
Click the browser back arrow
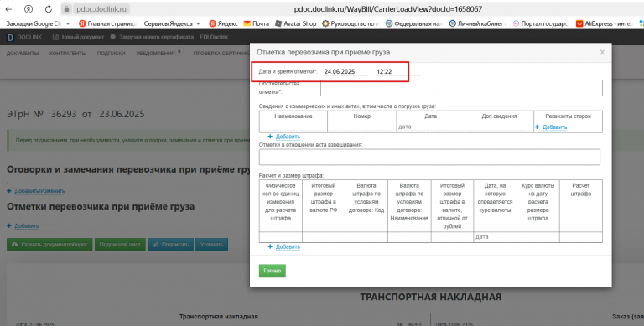(8, 8)
